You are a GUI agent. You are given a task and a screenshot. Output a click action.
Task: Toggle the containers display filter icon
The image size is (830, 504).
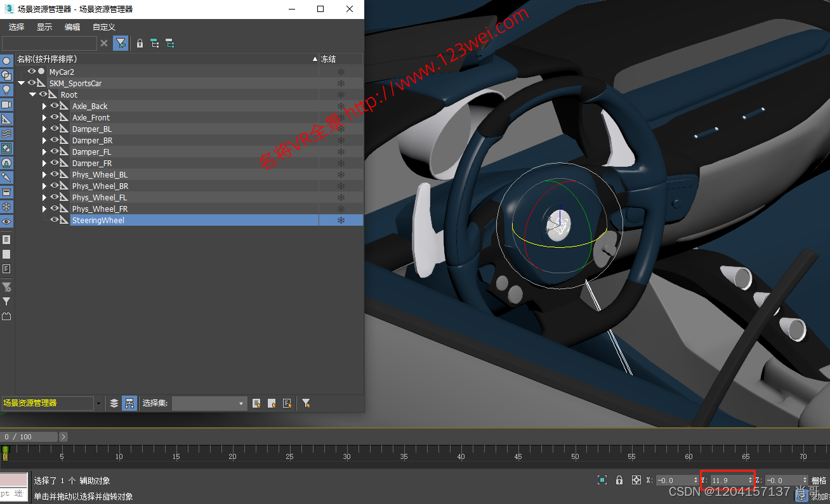pyautogui.click(x=6, y=192)
